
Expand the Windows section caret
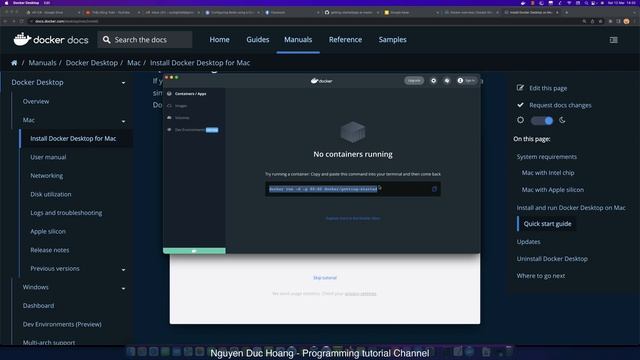[123, 289]
